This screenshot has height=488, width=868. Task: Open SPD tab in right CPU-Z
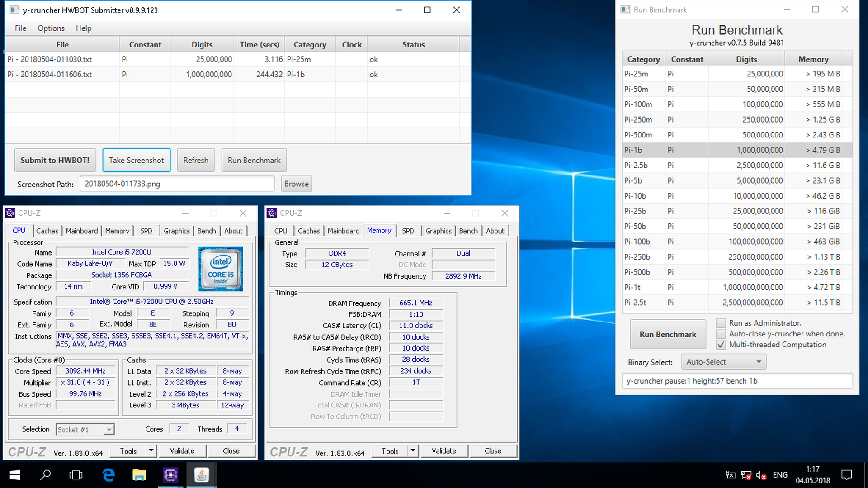[x=408, y=231]
